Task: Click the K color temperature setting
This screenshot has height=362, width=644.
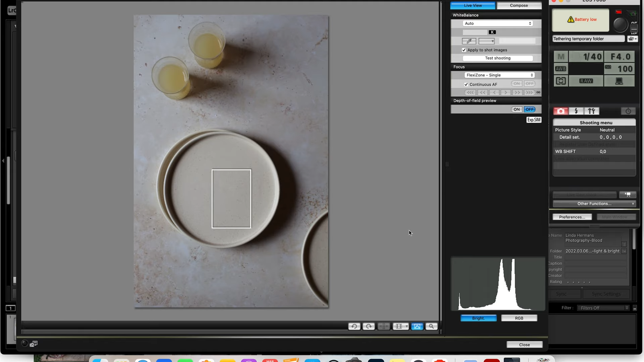Action: [492, 32]
